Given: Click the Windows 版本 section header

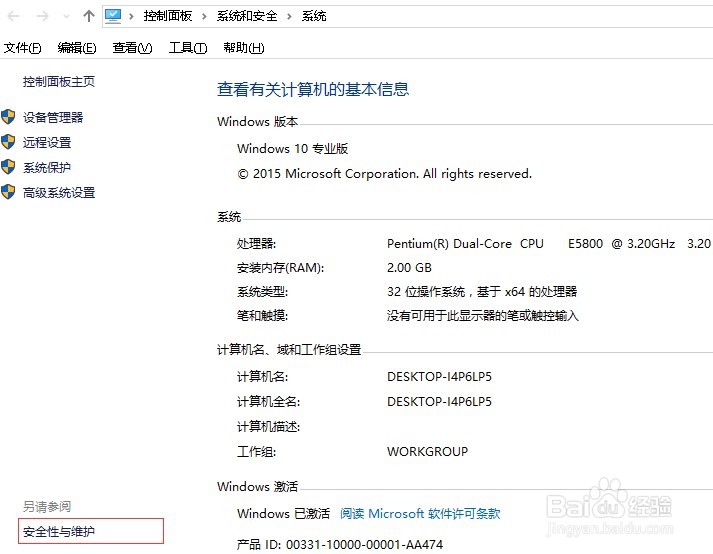Looking at the screenshot, I should 257,121.
